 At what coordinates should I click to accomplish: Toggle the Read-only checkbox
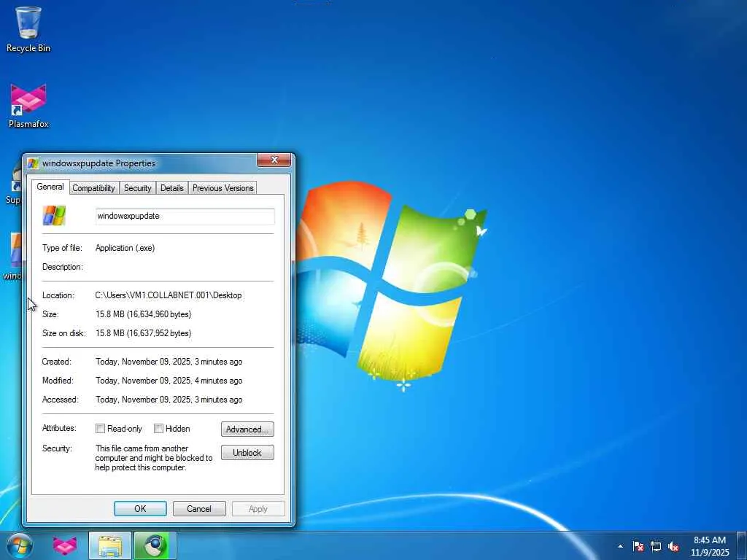100,429
